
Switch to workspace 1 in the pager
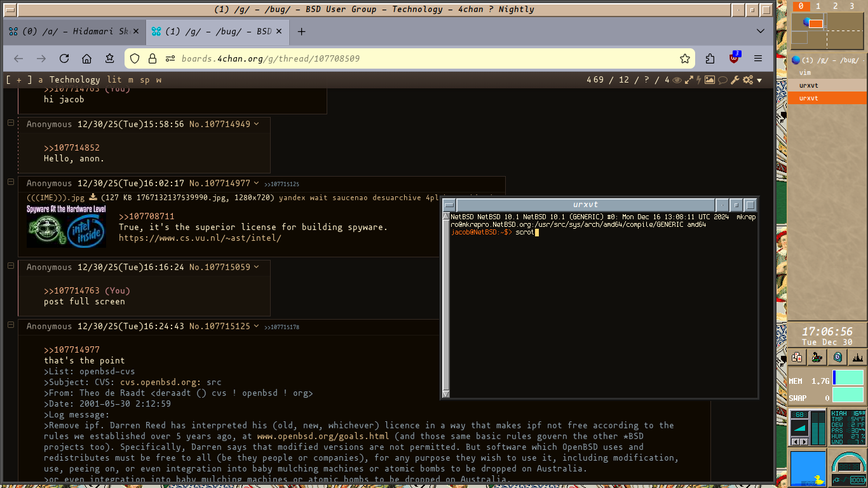pos(818,6)
